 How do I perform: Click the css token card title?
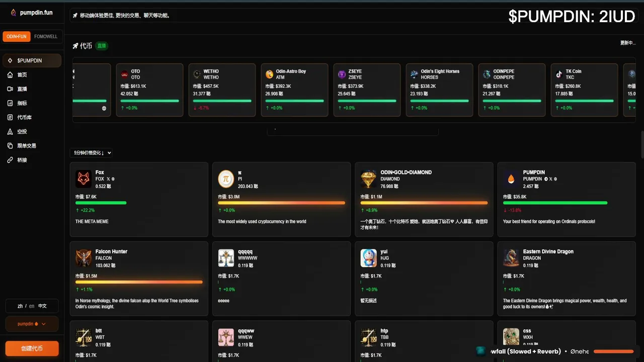point(527,331)
